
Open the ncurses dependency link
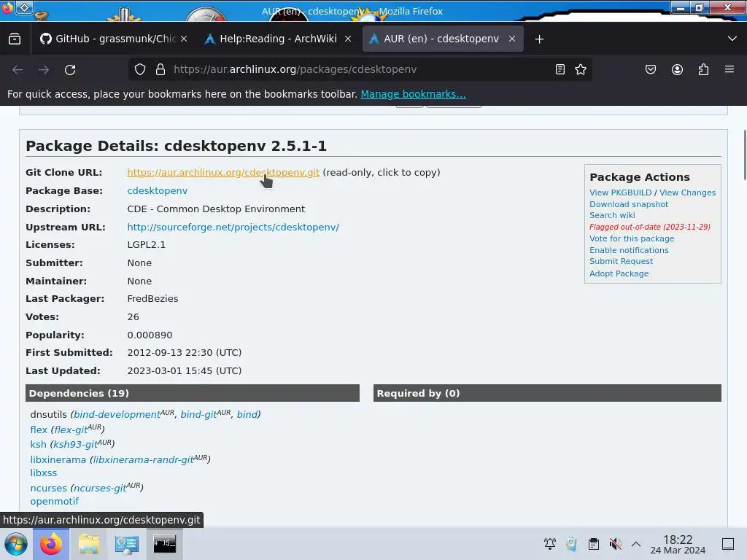pyautogui.click(x=49, y=488)
